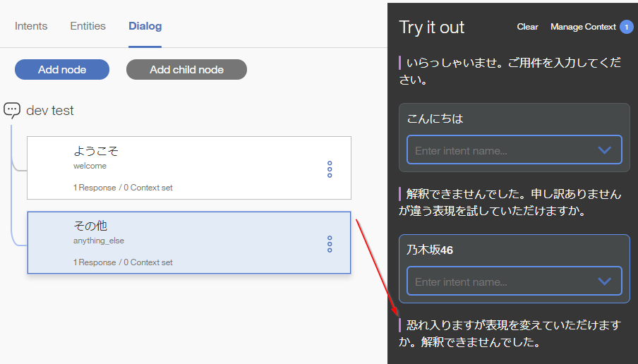Click the こんにちは user message

[435, 119]
